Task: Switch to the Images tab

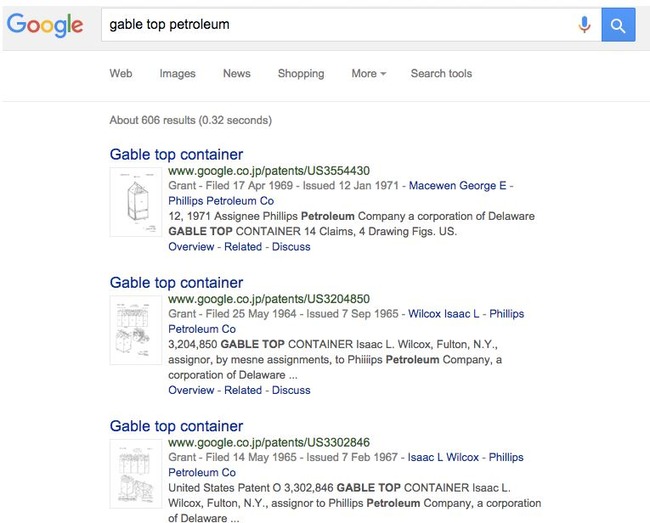Action: [177, 74]
